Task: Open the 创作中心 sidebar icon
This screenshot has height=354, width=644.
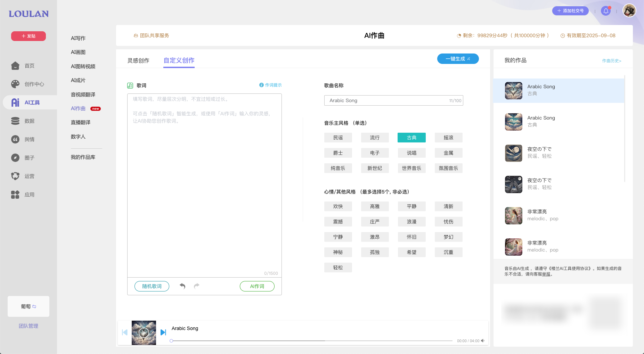Action: (15, 84)
